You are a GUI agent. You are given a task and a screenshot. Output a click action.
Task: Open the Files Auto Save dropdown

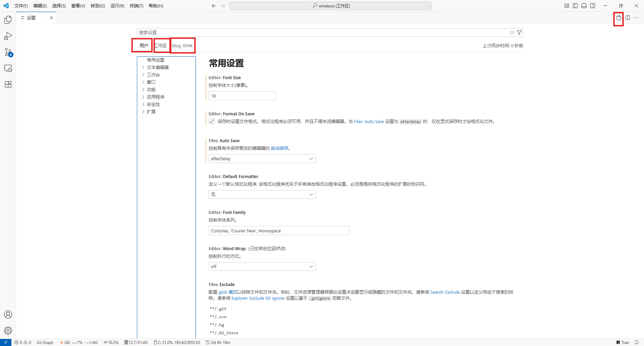[262, 159]
